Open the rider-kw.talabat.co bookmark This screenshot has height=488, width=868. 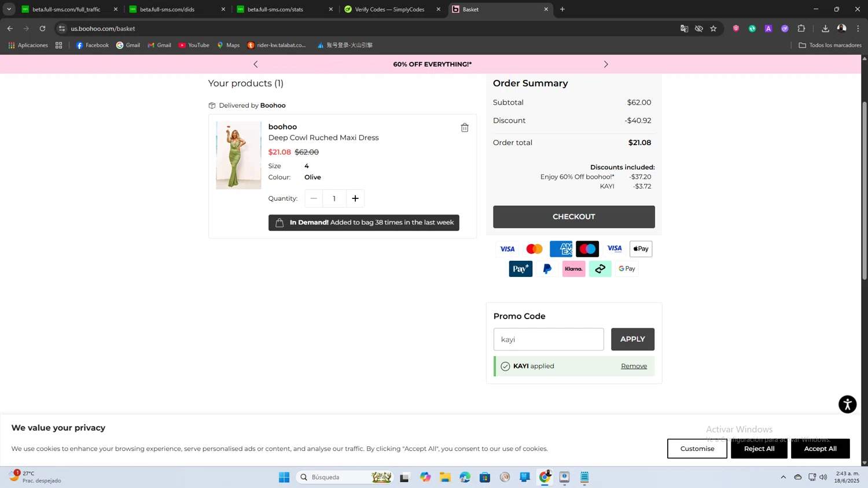click(x=277, y=45)
